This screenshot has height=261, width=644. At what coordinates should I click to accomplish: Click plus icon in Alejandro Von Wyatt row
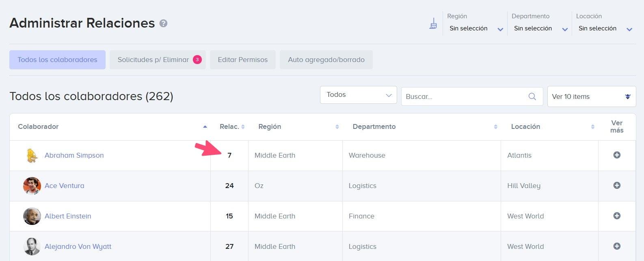tap(617, 246)
